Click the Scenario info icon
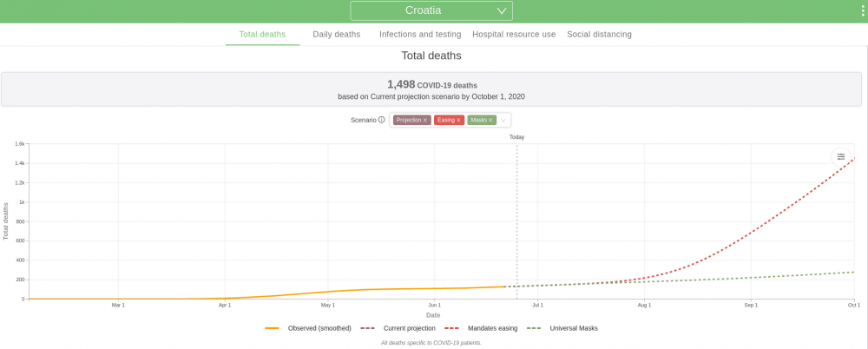The image size is (868, 349). (381, 120)
